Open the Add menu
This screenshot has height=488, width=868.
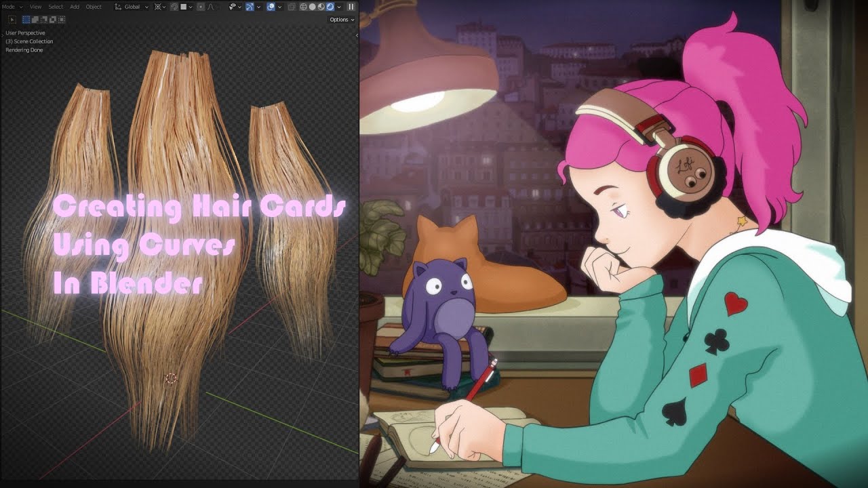point(75,7)
